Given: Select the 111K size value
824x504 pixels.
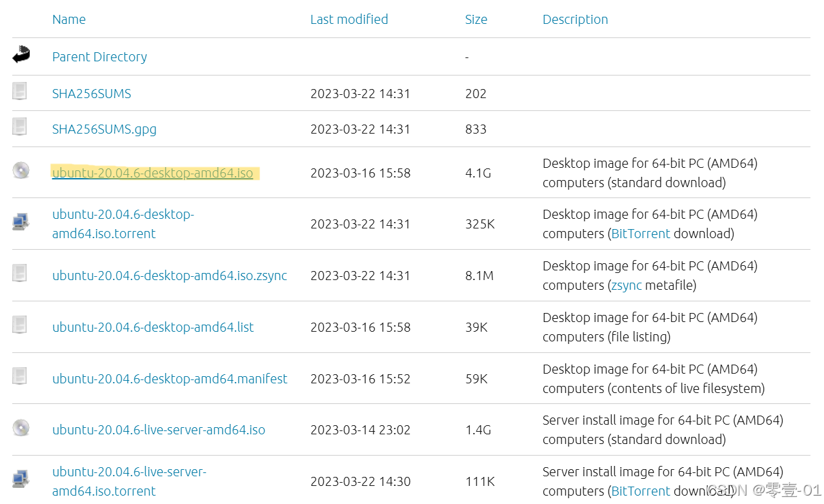Looking at the screenshot, I should click(x=479, y=481).
